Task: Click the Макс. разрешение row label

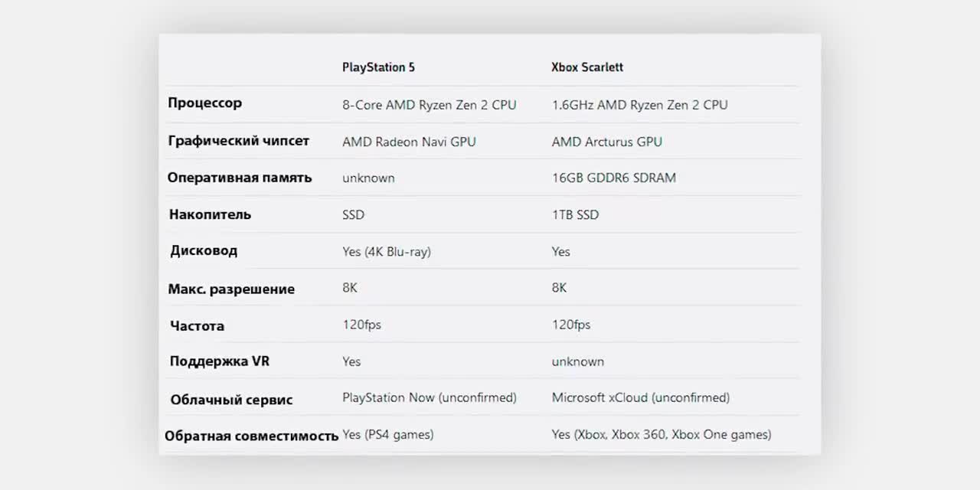Action: point(231,289)
